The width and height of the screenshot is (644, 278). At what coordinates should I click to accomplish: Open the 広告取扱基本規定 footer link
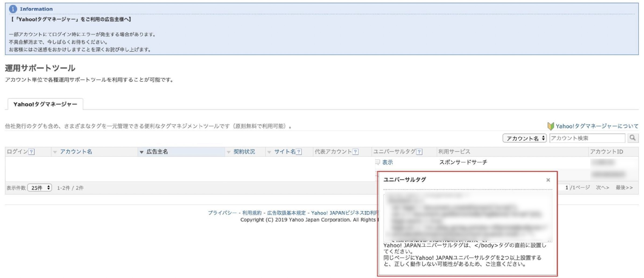pyautogui.click(x=286, y=213)
